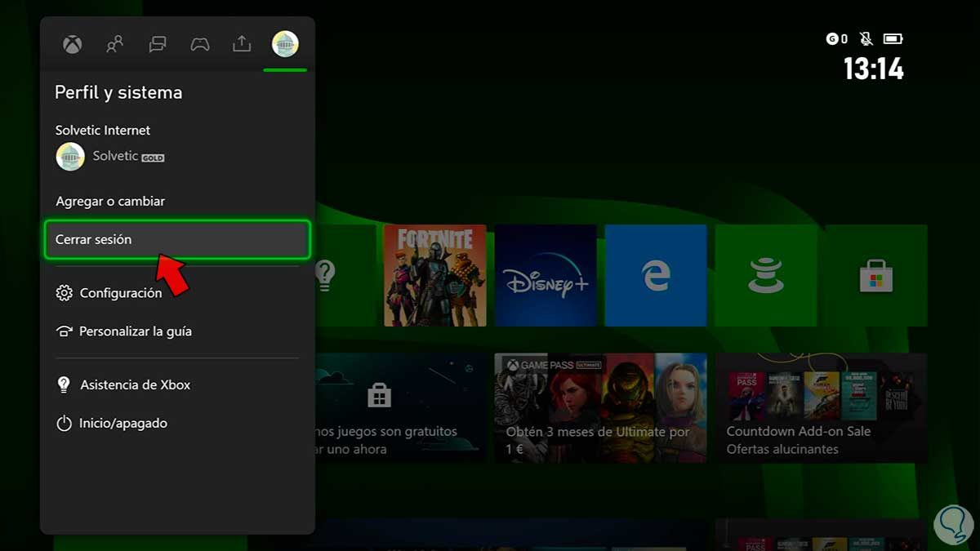Screen dimensions: 980x551
Task: Open the People tab in guide
Action: 115,44
